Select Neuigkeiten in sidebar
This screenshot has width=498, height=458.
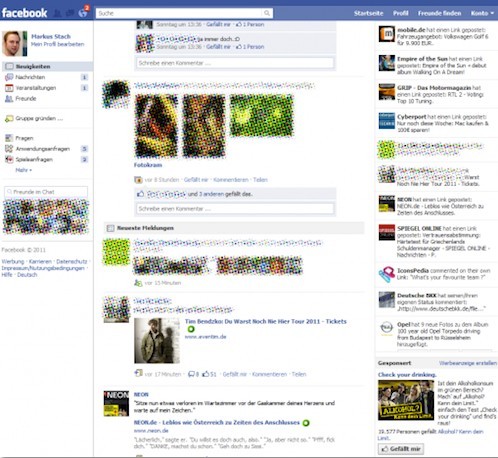tap(48, 67)
